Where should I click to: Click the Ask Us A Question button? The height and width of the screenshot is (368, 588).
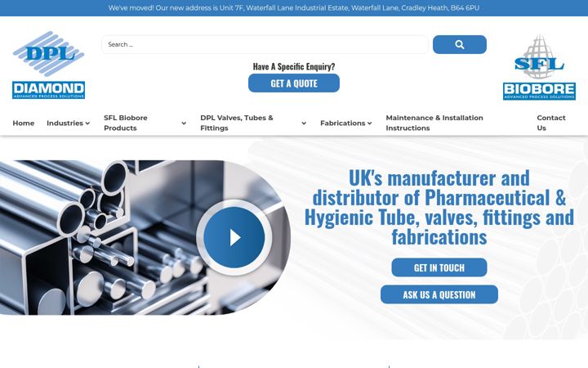tap(439, 294)
